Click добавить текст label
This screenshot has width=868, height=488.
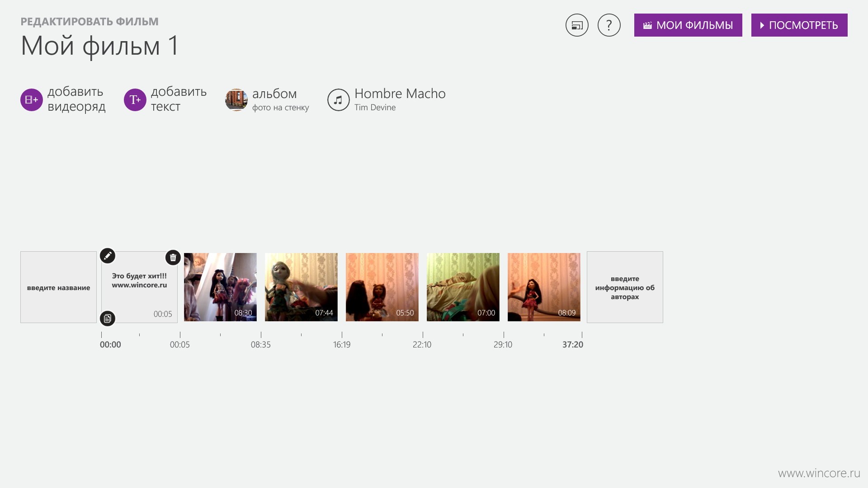coord(179,99)
